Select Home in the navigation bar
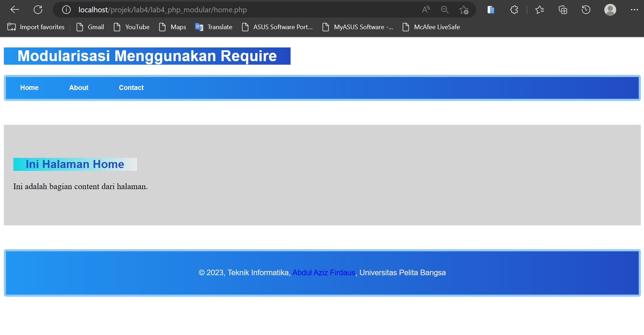Image resolution: width=644 pixels, height=335 pixels. pos(29,88)
